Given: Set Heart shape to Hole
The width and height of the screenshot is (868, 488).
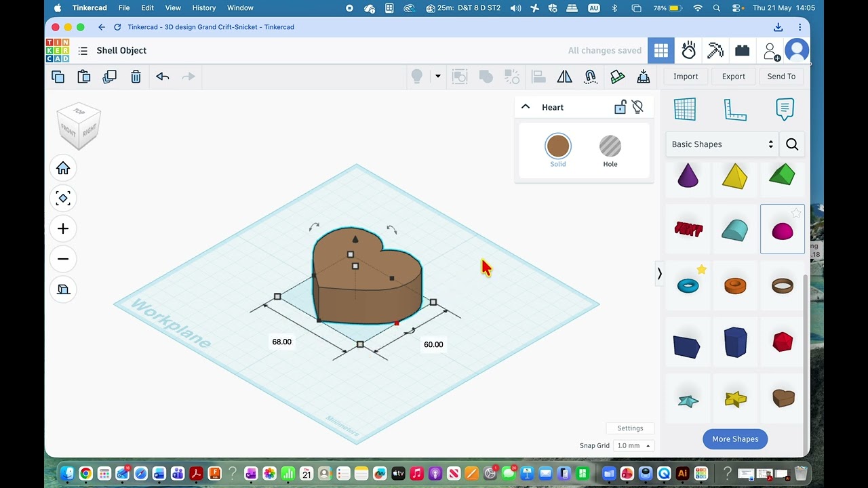Looking at the screenshot, I should [610, 150].
